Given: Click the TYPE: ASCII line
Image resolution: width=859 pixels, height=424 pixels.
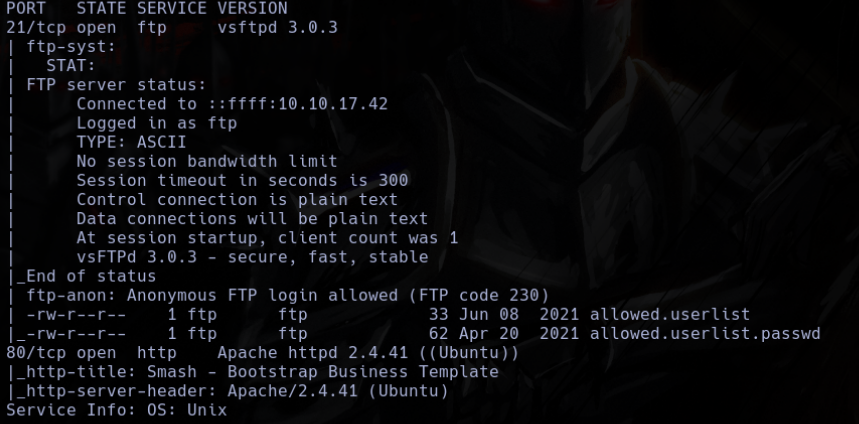Looking at the screenshot, I should point(131,142).
